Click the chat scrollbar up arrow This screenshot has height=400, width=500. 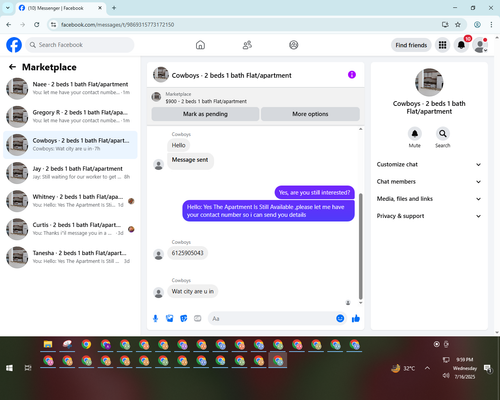tap(360, 129)
